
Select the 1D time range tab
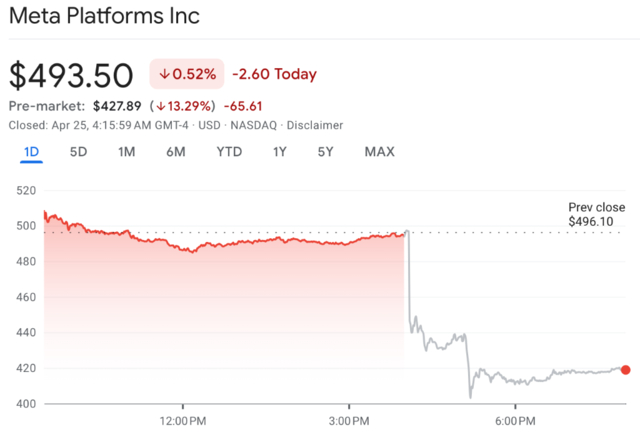coord(31,152)
